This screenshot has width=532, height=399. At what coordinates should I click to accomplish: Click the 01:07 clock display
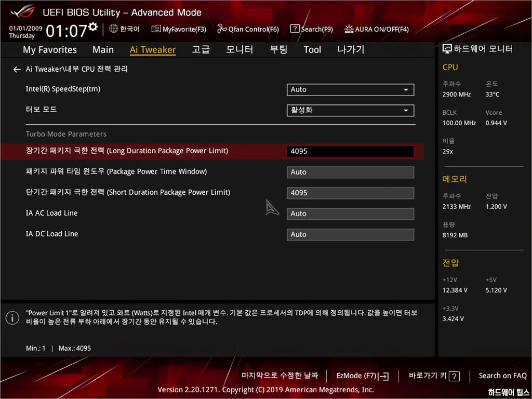pos(66,31)
